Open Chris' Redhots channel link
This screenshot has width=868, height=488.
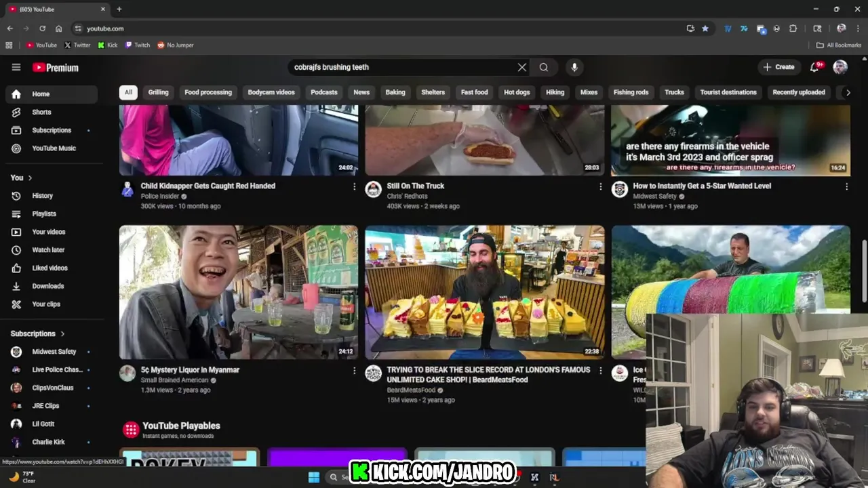point(407,197)
